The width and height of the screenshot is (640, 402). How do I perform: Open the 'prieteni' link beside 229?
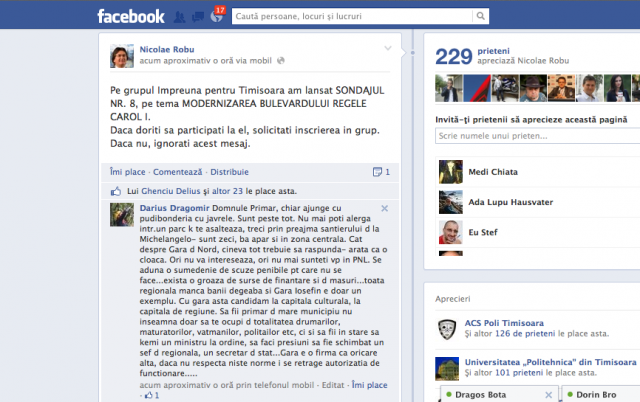[493, 51]
